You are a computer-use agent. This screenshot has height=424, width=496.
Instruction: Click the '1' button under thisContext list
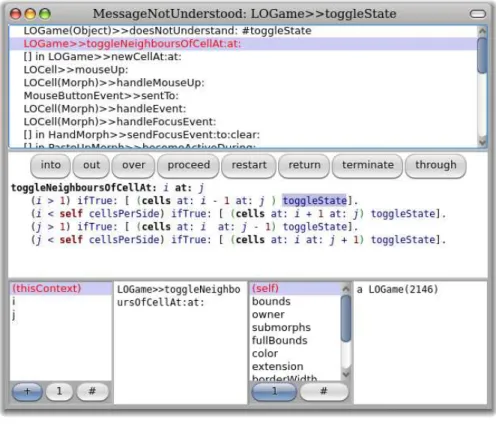coord(59,391)
